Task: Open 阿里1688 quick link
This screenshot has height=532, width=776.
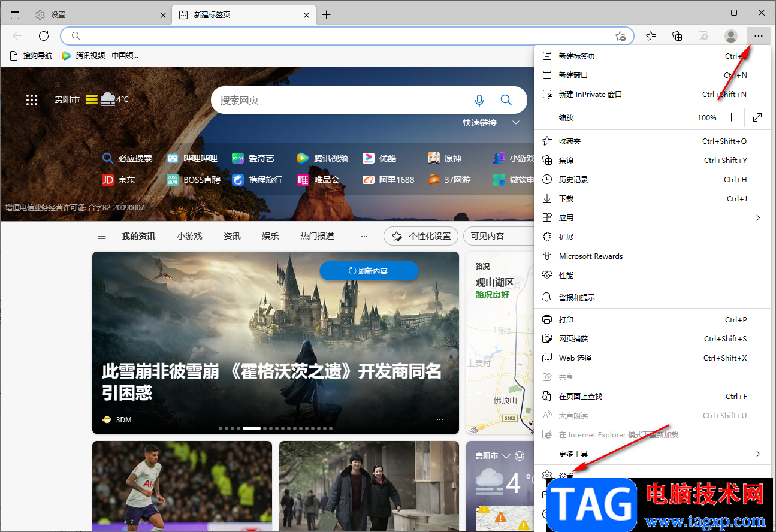Action: pos(388,179)
